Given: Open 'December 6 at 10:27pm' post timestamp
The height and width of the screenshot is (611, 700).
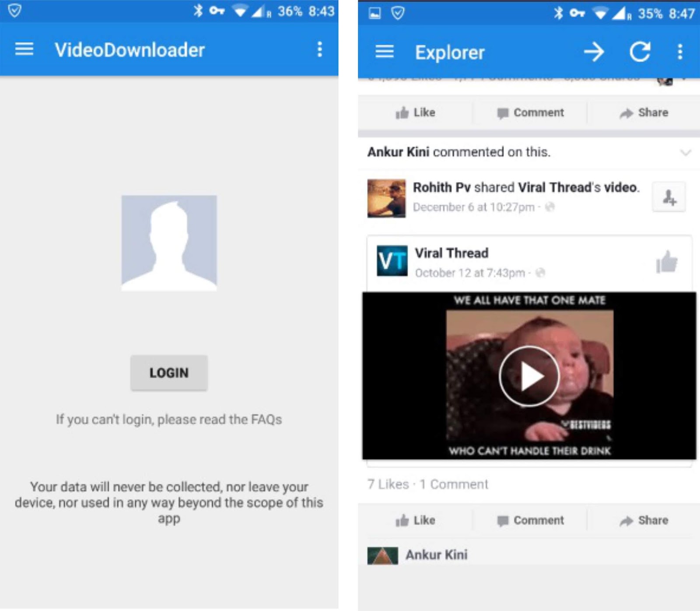Looking at the screenshot, I should pyautogui.click(x=474, y=207).
